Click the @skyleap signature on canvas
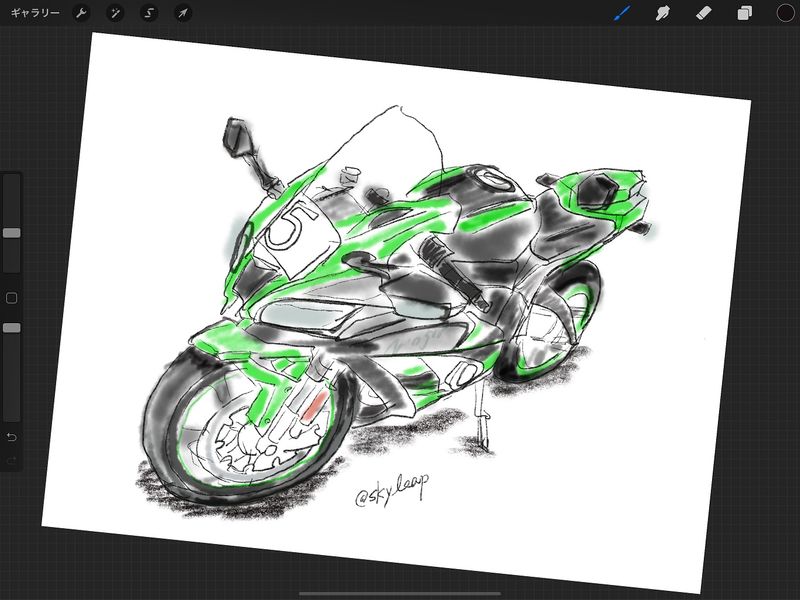Viewport: 800px width, 600px height. click(x=392, y=491)
